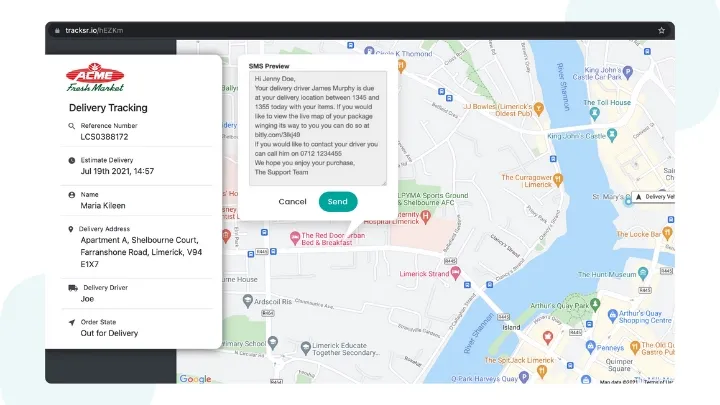Click the Google logo on the map

point(196,379)
